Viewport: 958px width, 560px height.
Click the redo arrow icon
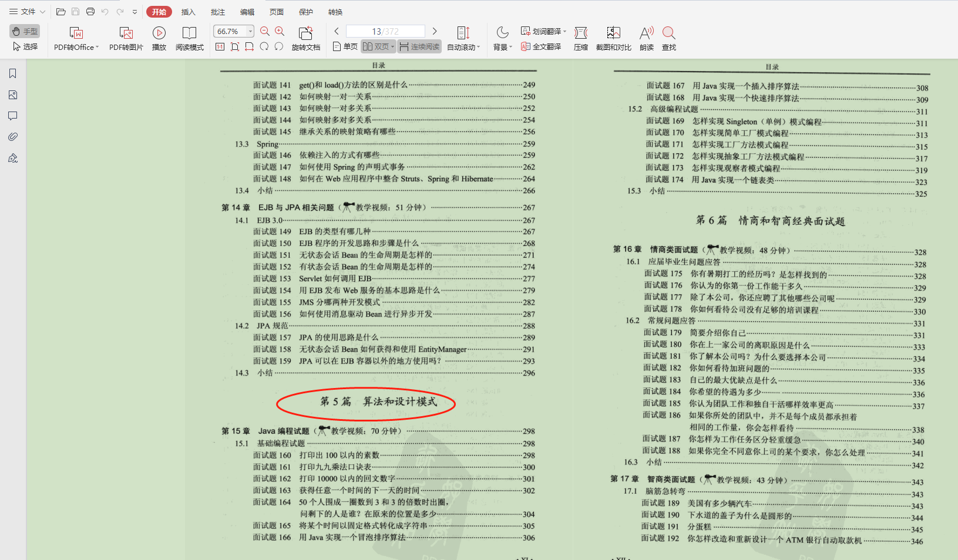[120, 12]
